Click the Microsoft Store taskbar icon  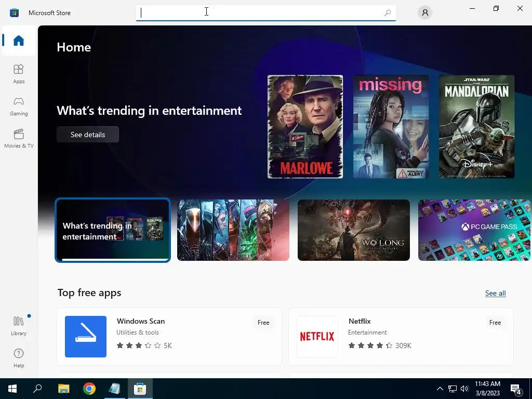click(140, 389)
